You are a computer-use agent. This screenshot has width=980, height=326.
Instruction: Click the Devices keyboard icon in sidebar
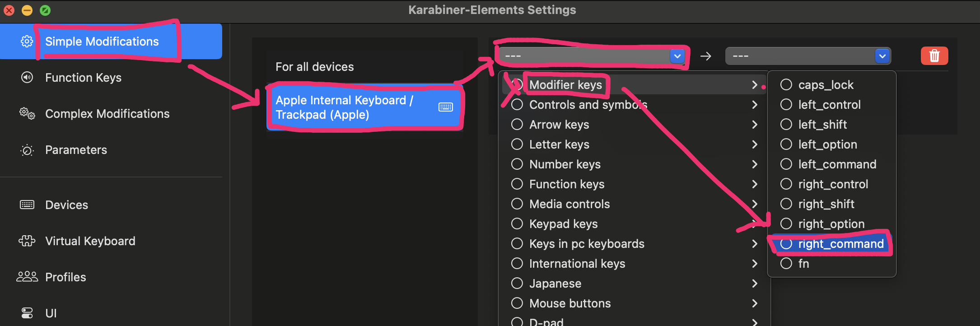pos(27,205)
